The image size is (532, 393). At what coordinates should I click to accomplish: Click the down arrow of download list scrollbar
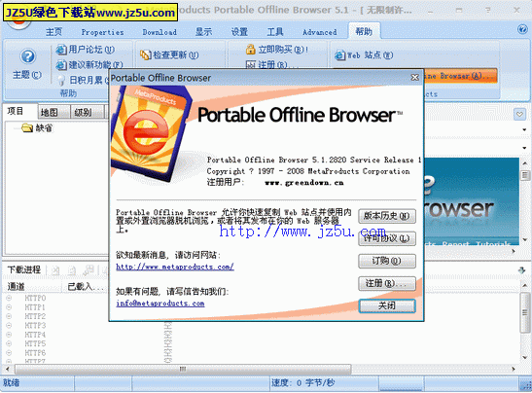coord(524,357)
